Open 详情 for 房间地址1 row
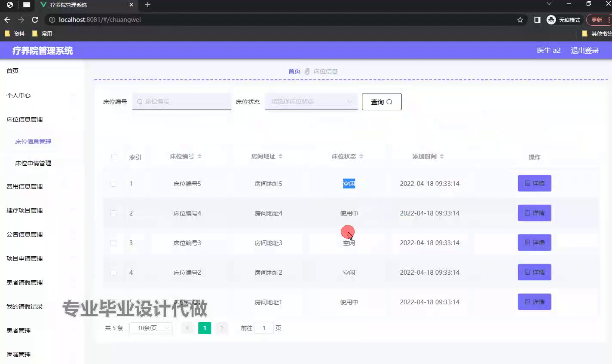612x364 pixels. [x=534, y=302]
